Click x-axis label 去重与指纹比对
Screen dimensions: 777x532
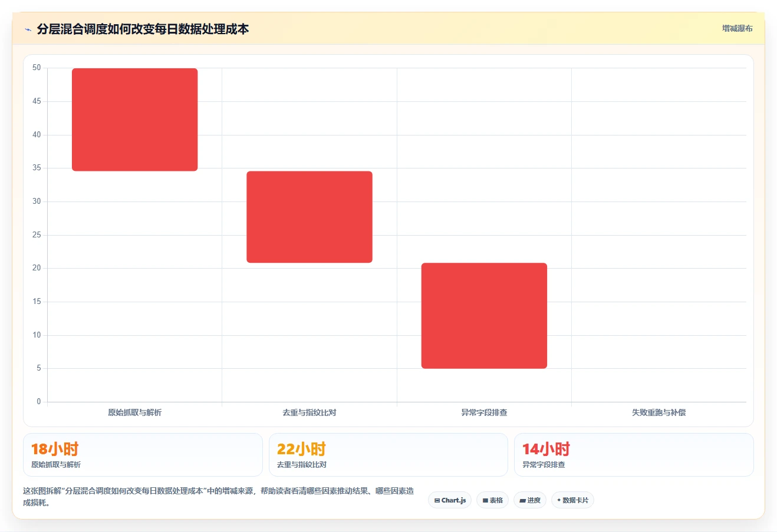tap(310, 412)
